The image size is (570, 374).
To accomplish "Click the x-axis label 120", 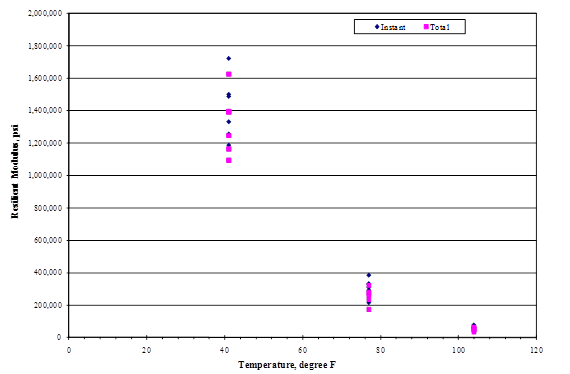I will point(537,350).
